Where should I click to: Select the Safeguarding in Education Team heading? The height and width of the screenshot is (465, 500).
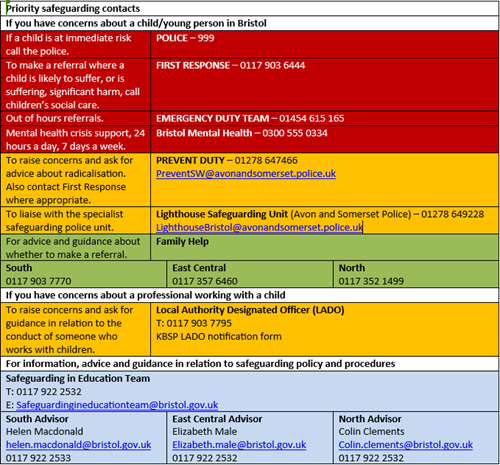point(78,379)
